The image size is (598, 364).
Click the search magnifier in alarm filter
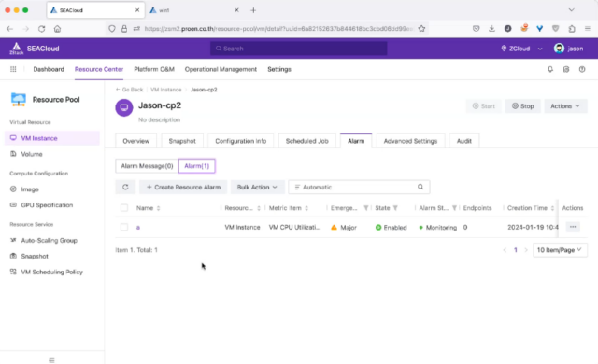tap(420, 187)
